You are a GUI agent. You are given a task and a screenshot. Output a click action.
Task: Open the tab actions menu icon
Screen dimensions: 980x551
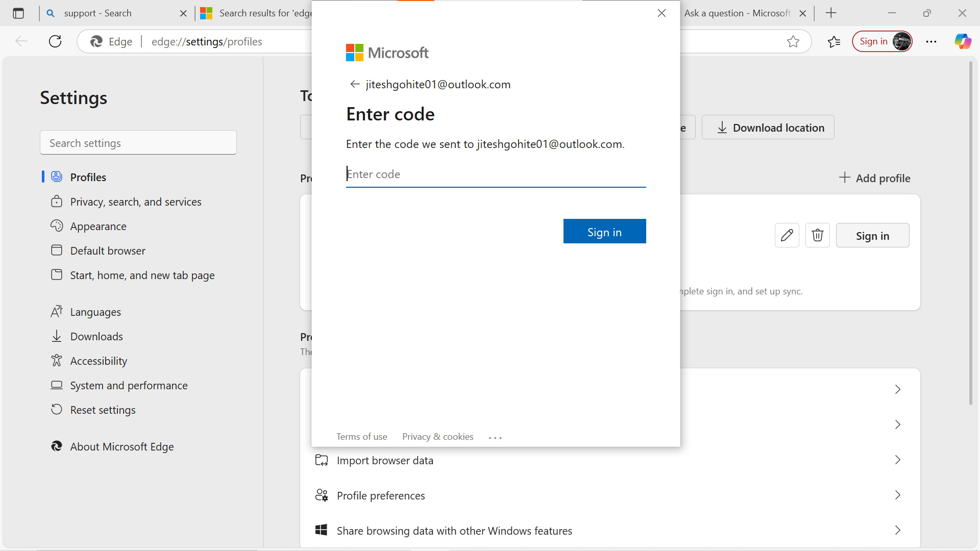point(18,13)
